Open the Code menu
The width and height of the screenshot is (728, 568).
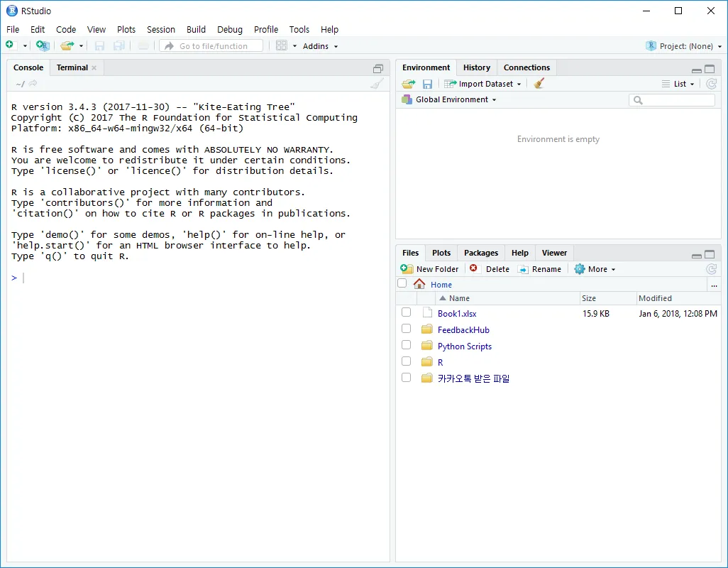(x=66, y=29)
